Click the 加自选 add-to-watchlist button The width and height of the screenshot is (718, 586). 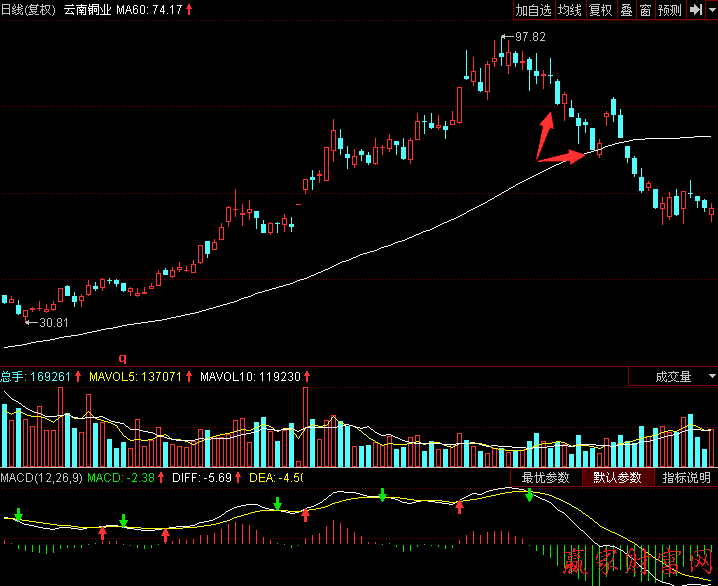point(533,10)
